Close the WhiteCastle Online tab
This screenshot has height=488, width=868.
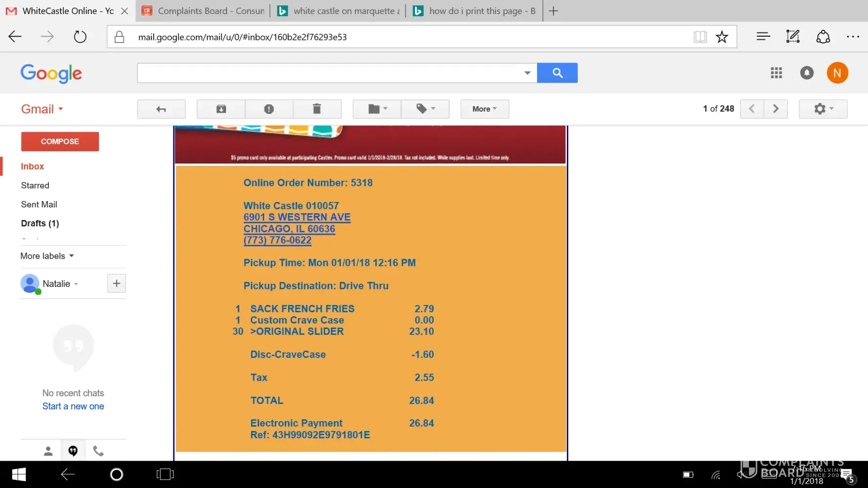tap(124, 11)
